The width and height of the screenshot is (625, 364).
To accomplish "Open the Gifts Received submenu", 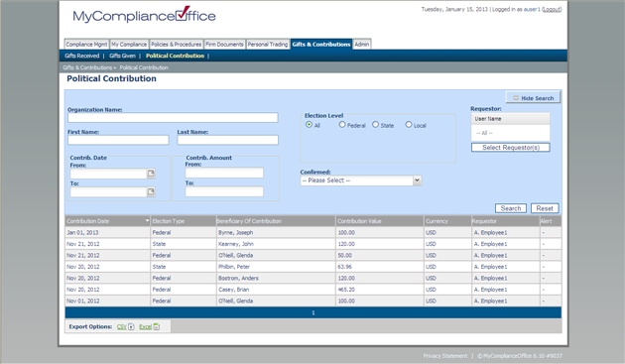I will pyautogui.click(x=81, y=56).
